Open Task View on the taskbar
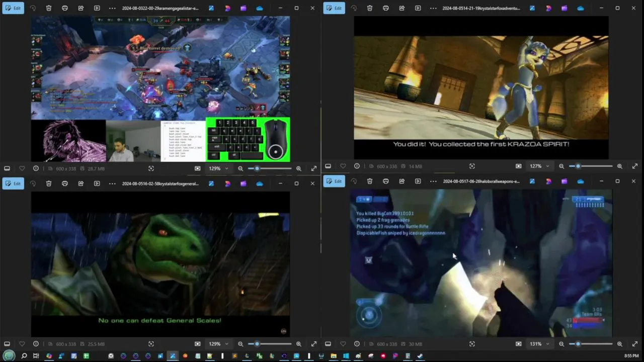This screenshot has height=362, width=644. coord(36,356)
